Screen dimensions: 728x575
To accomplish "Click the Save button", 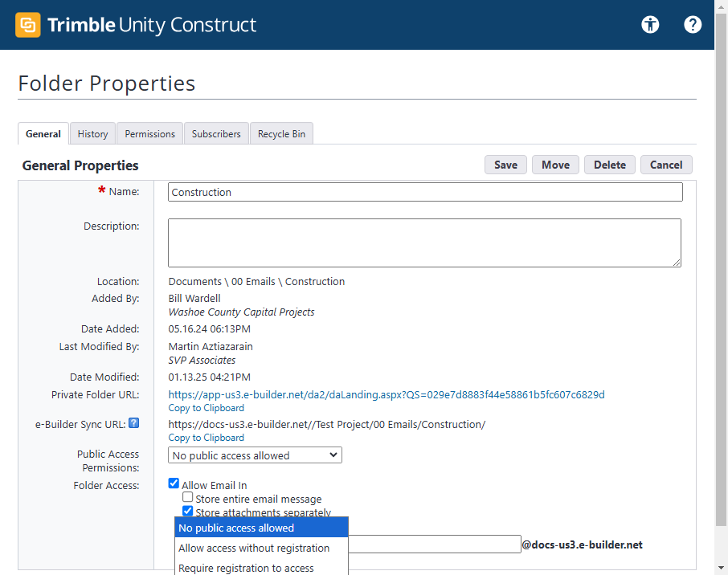I will tap(505, 165).
